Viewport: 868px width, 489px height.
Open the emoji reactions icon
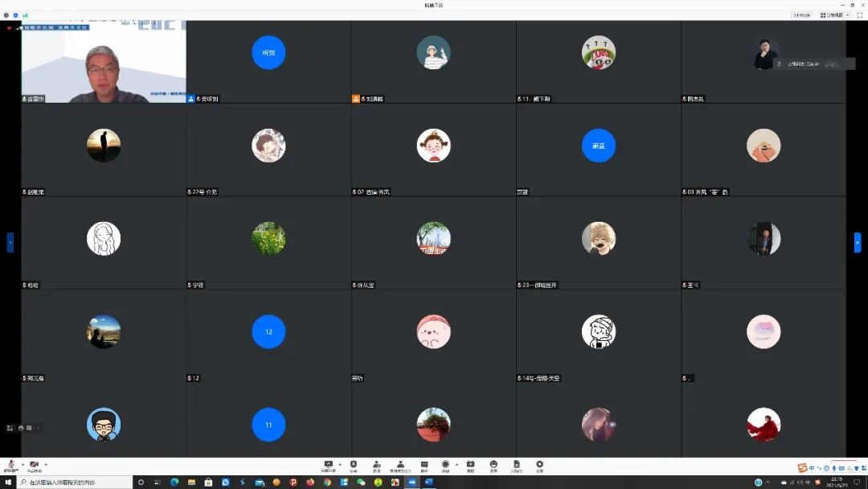[x=493, y=464]
